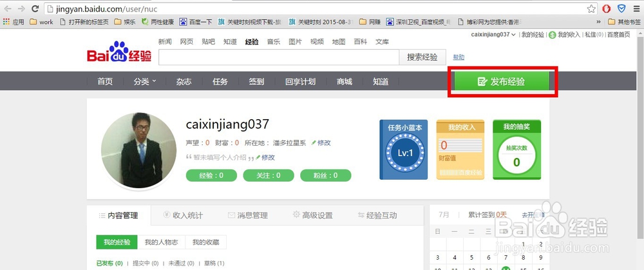Click the 首页 navigation item

click(x=105, y=81)
